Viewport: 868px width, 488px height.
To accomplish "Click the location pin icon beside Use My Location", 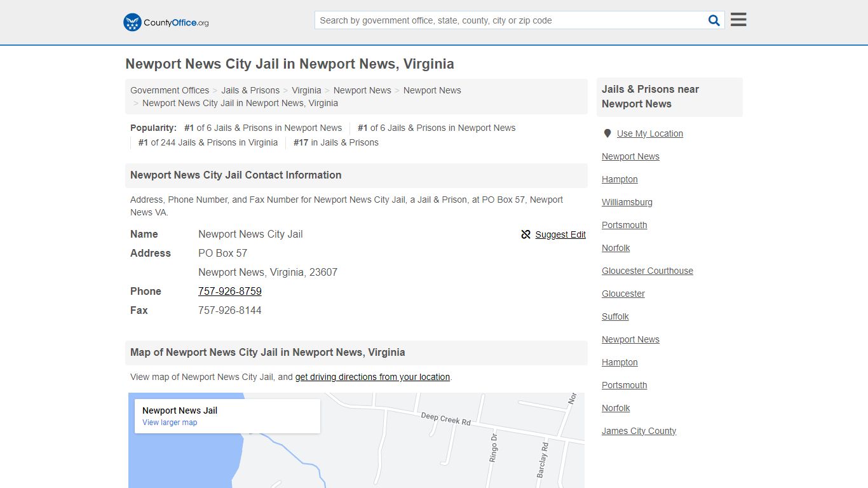I will pyautogui.click(x=607, y=133).
